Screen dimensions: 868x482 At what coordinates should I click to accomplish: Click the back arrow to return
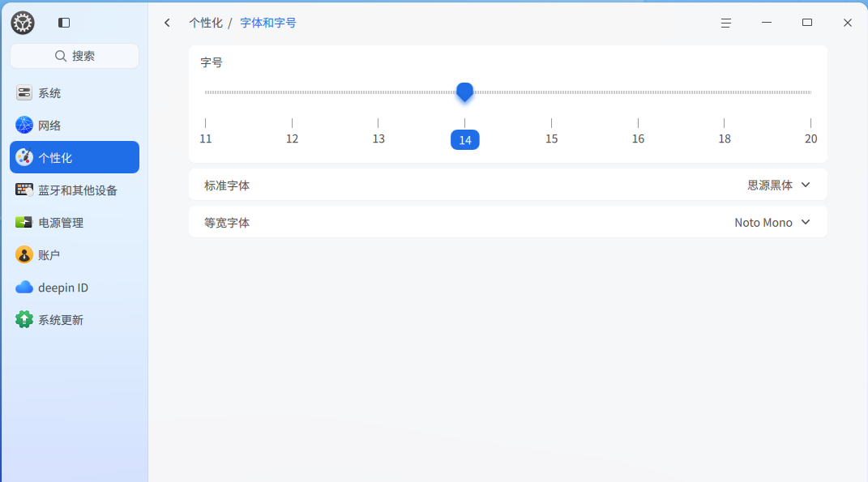point(167,23)
